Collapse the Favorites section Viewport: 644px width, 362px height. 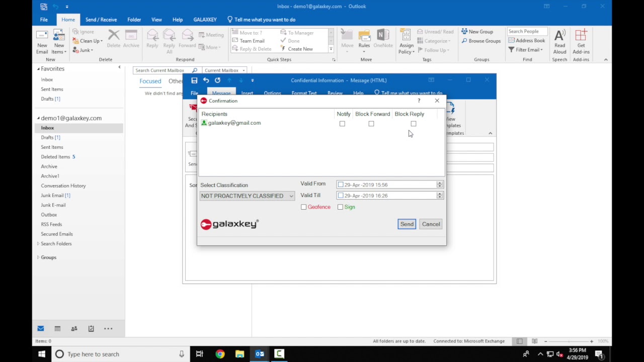click(38, 69)
